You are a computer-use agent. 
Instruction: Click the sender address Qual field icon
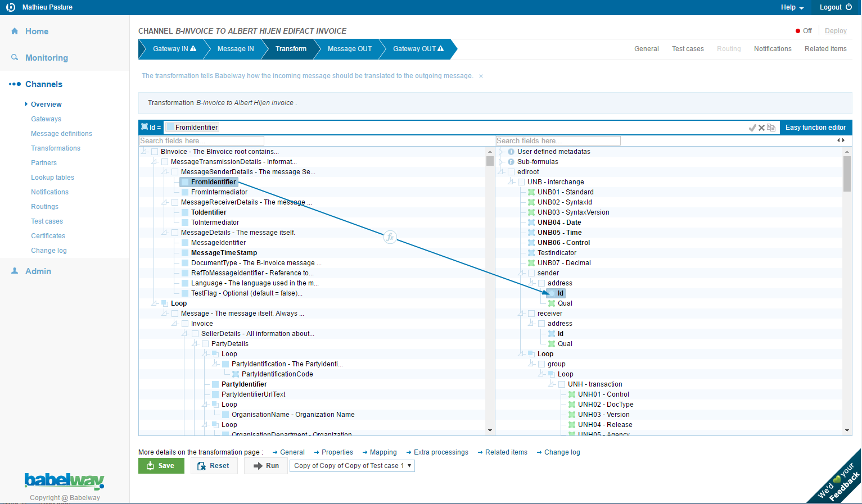tap(552, 303)
